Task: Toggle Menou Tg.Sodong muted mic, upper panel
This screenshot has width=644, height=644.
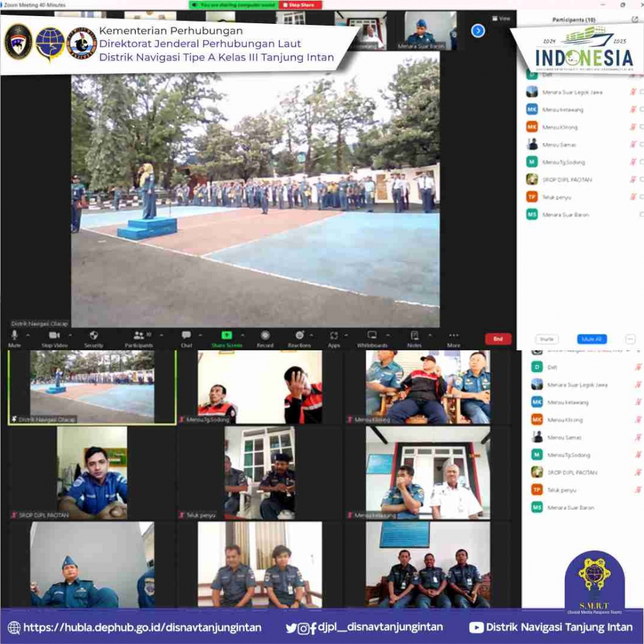Action: click(633, 162)
